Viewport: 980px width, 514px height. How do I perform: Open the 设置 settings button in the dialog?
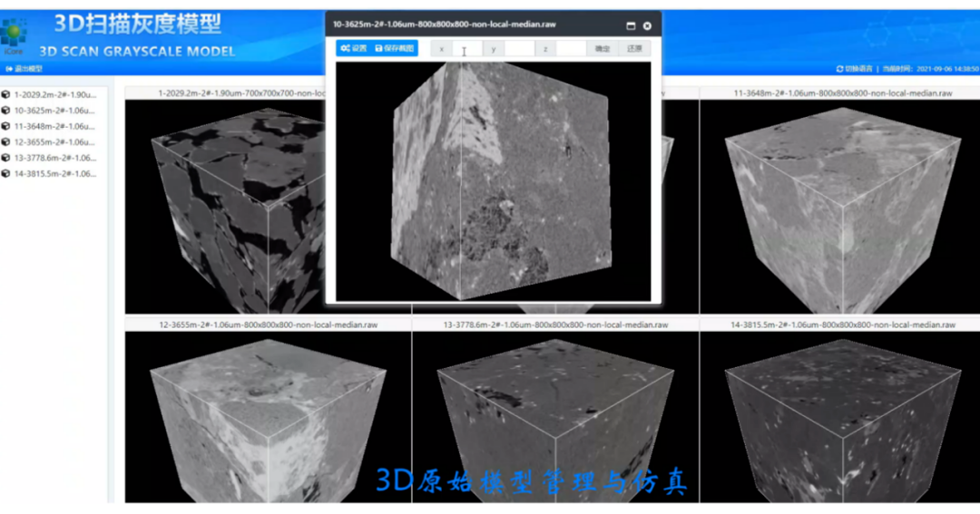tap(353, 48)
